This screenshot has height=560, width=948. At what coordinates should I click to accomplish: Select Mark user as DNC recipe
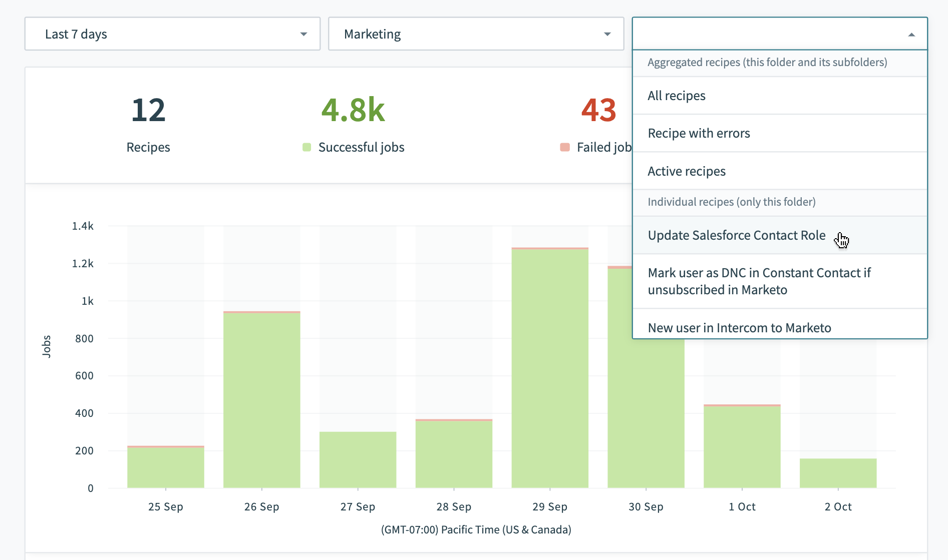tap(759, 281)
